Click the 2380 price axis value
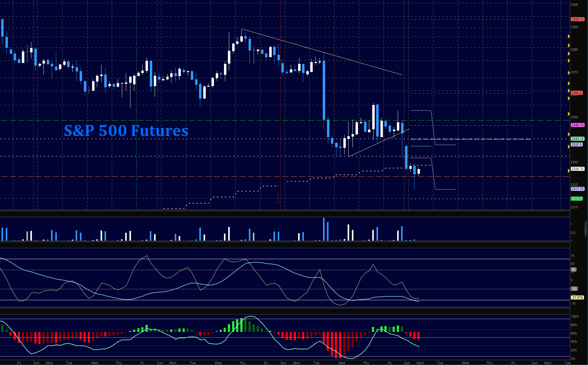588x365 pixels. click(x=574, y=50)
